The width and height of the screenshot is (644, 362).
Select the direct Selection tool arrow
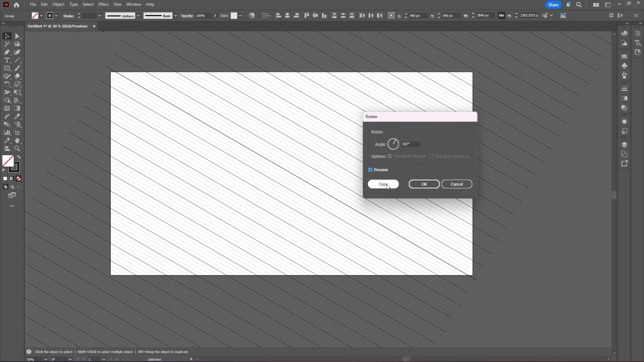click(18, 36)
